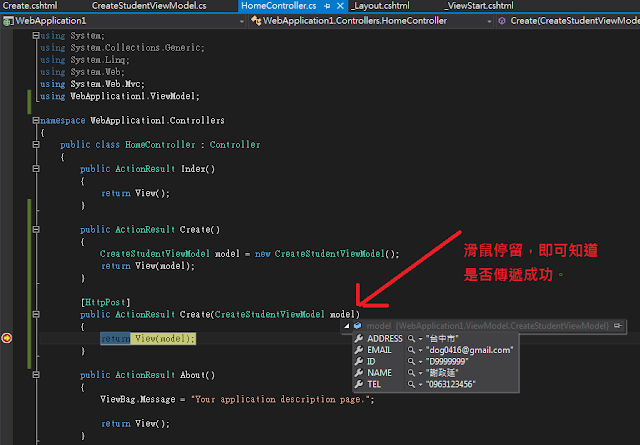Viewport: 640px width, 445px height.
Task: Click the red breakpoint marker in the margin
Action: (7, 338)
